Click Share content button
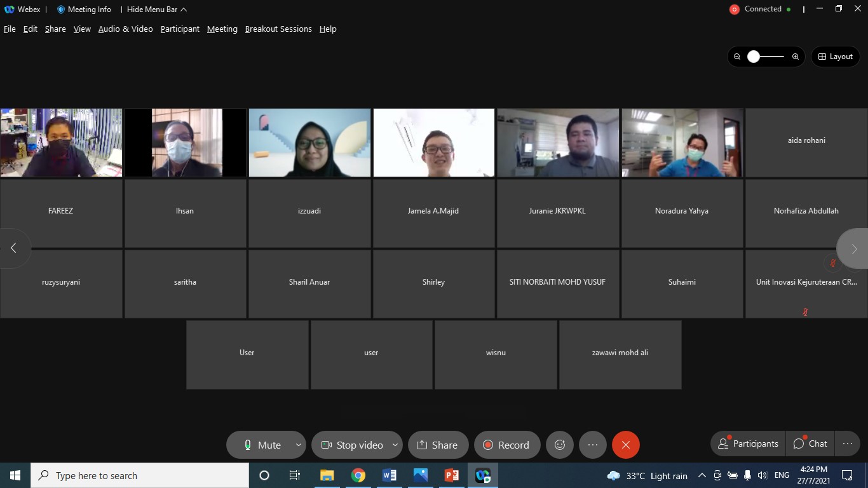Viewport: 868px width, 488px height. (438, 445)
